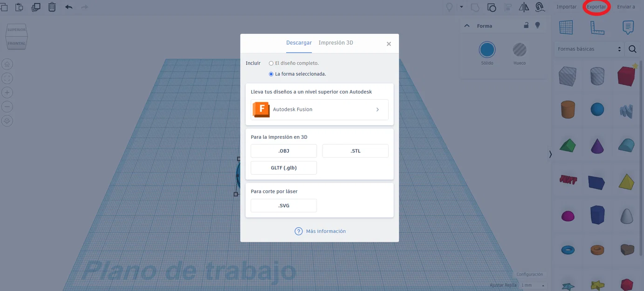Pick the orange cylinder shape

click(568, 109)
